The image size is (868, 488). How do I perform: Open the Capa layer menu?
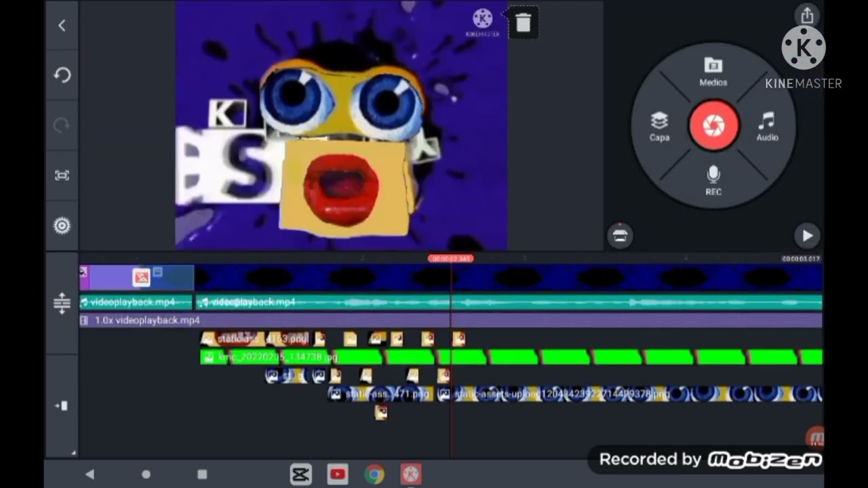pos(659,127)
